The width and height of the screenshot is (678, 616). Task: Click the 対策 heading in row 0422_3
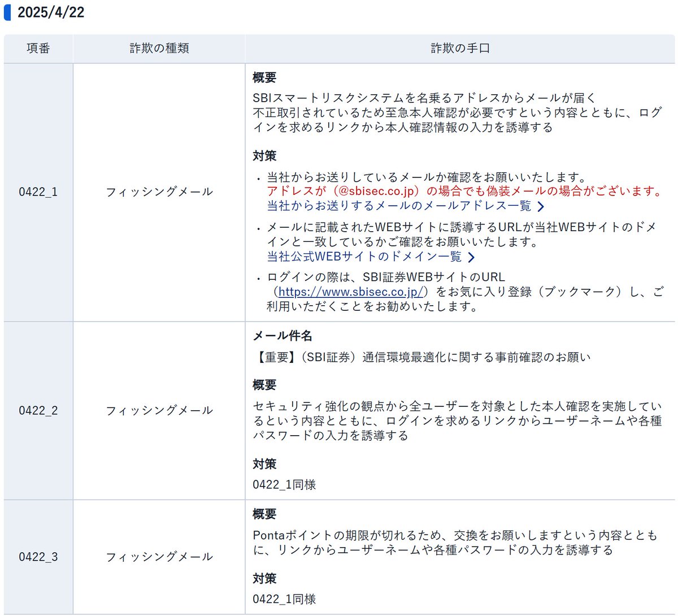[264, 578]
